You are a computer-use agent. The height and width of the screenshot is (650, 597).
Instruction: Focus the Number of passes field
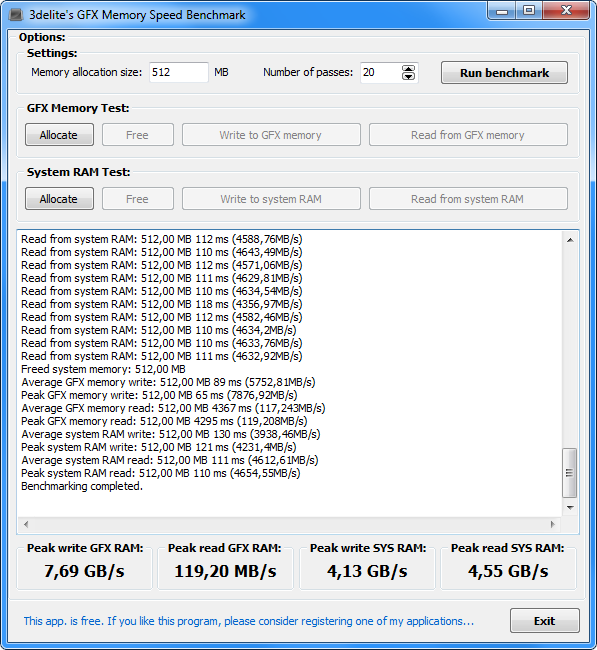[x=380, y=73]
